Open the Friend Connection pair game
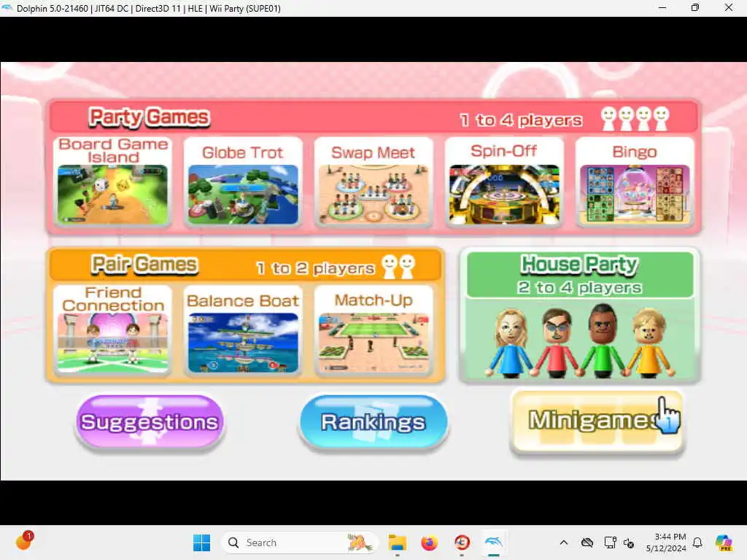The image size is (747, 560). pos(113,330)
